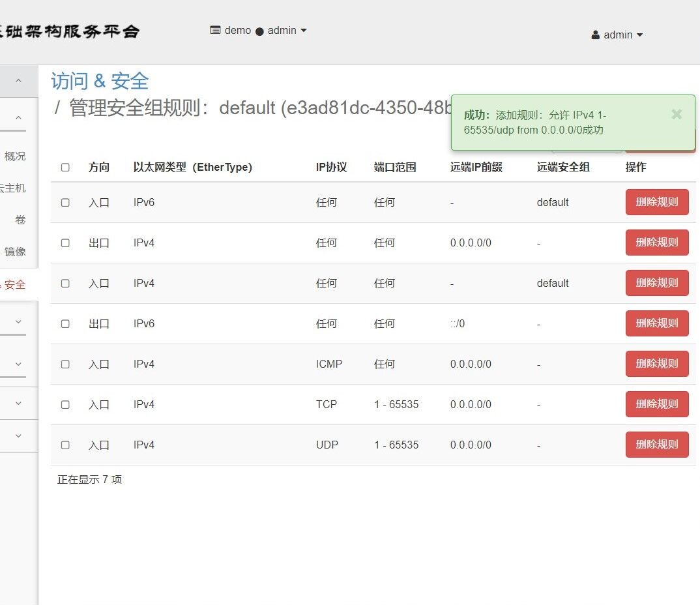The width and height of the screenshot is (700, 605).
Task: Click the 操作 column header
Action: (635, 167)
